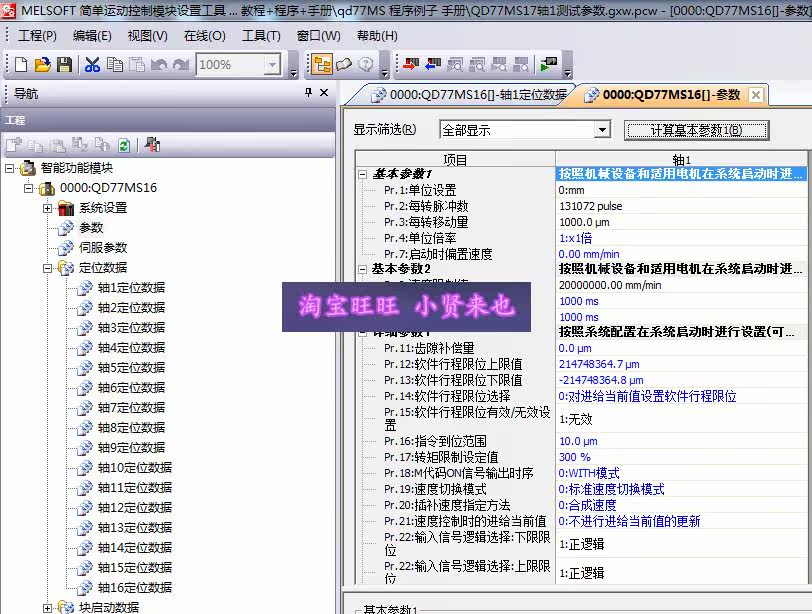Open the 工具(T) menu
Viewport: 812px width, 614px height.
pyautogui.click(x=261, y=36)
